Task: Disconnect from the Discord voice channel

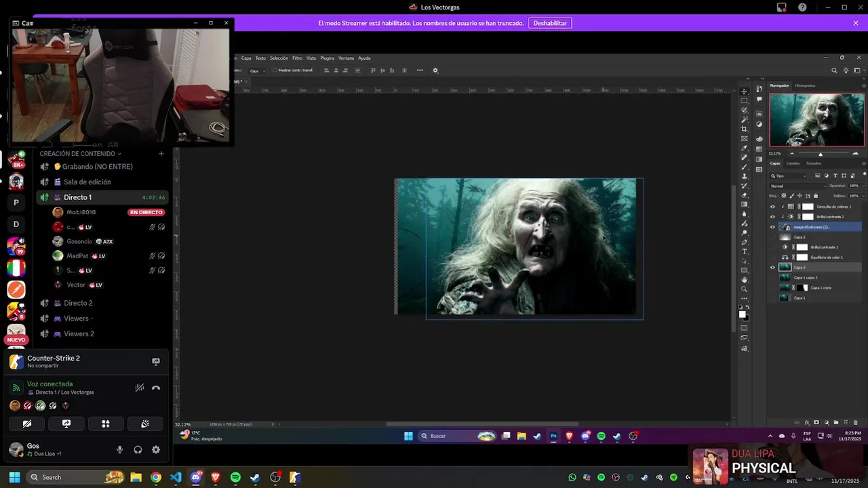Action: coord(156,388)
